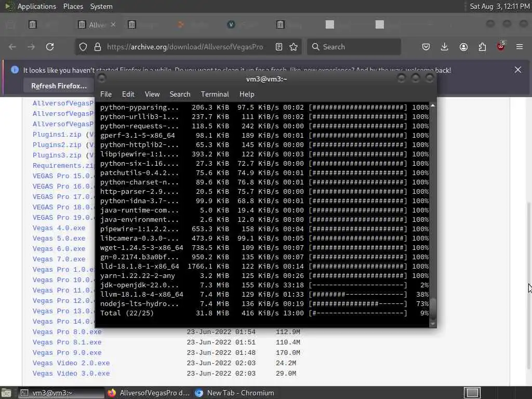This screenshot has height=399, width=532.
Task: Click the archive.org URL address field
Action: coord(185,47)
